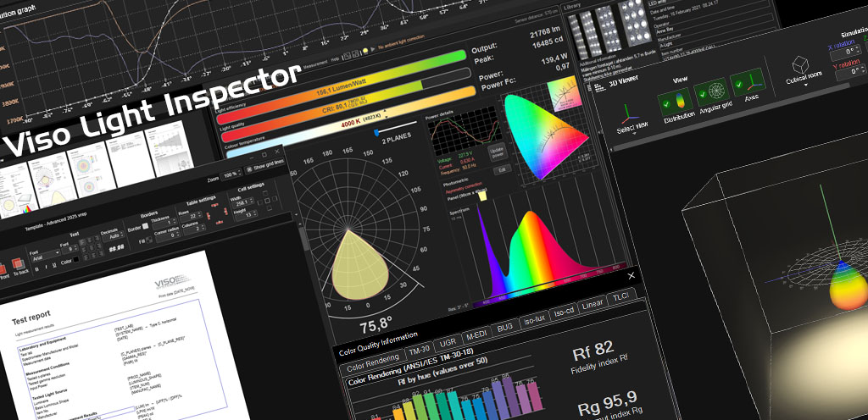Expand the Select view dropdown arrow
The width and height of the screenshot is (868, 420).
point(634,133)
